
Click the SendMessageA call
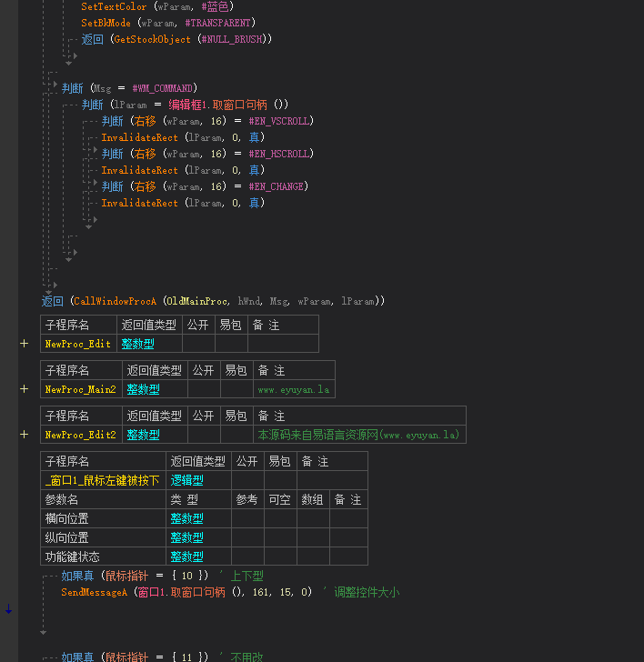tap(95, 592)
